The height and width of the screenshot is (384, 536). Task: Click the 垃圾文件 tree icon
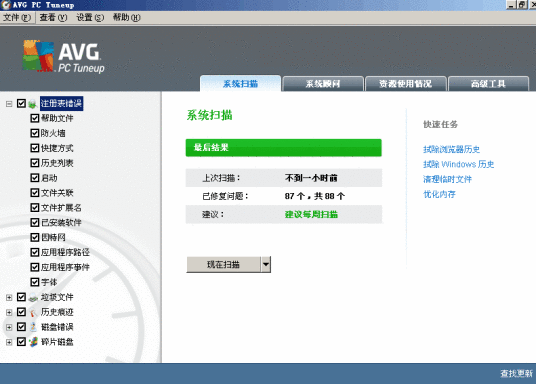(33, 297)
